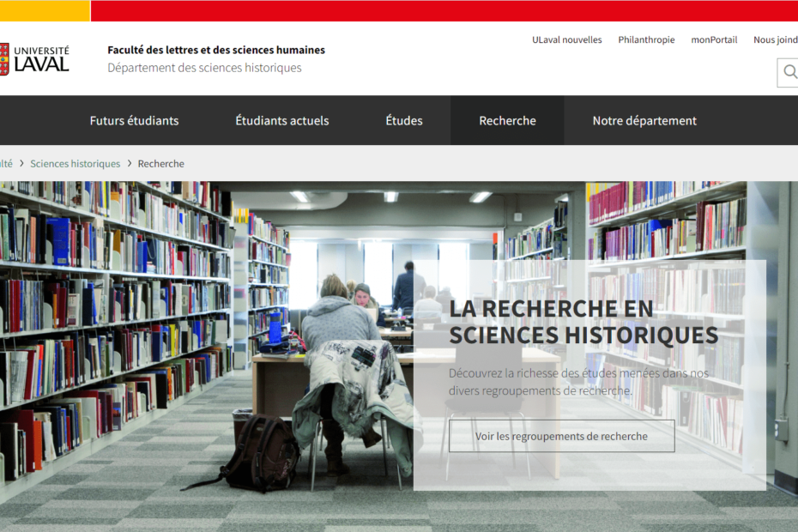Click the search magnifier icon
Screen dimensions: 798x532
(788, 72)
